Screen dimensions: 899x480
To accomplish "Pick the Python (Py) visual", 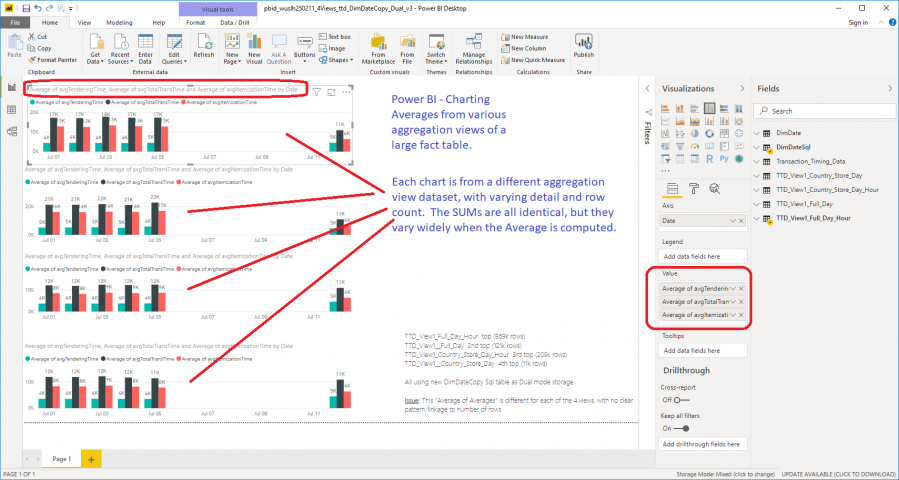I will (x=724, y=158).
